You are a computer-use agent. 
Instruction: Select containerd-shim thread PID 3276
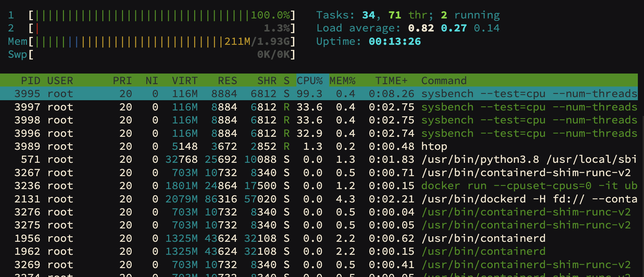pos(319,212)
